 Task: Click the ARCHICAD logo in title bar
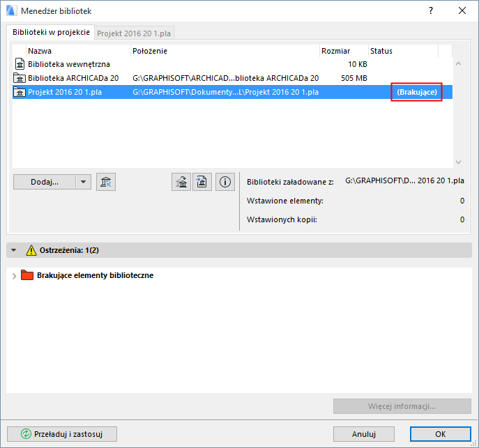click(11, 11)
